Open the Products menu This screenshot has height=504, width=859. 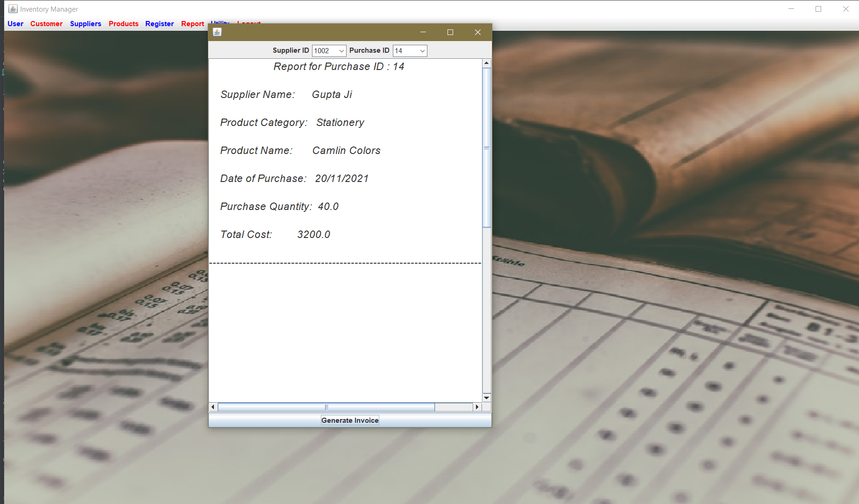[123, 23]
